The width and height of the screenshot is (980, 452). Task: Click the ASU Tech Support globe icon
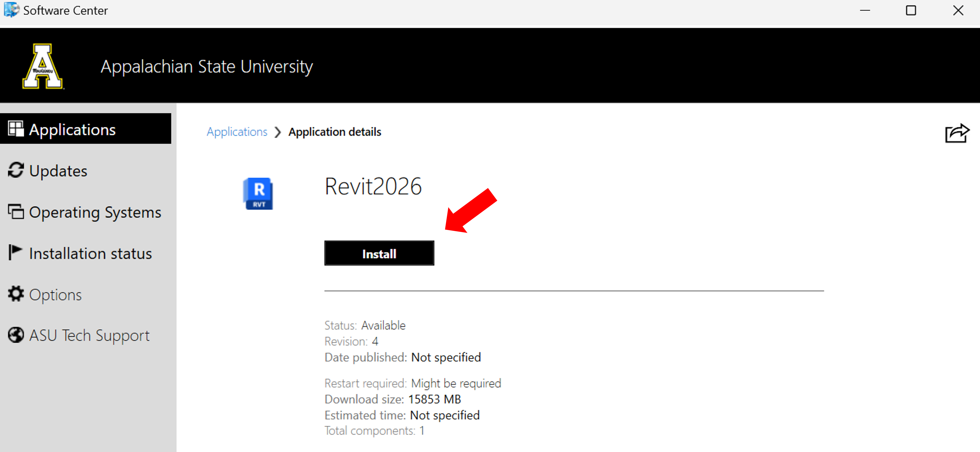(16, 335)
